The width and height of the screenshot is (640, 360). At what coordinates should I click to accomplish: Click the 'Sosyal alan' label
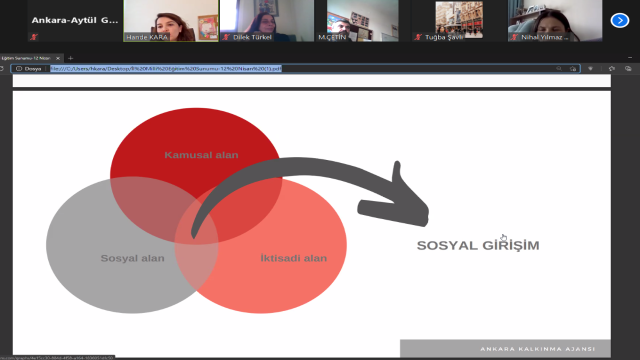coord(132,258)
